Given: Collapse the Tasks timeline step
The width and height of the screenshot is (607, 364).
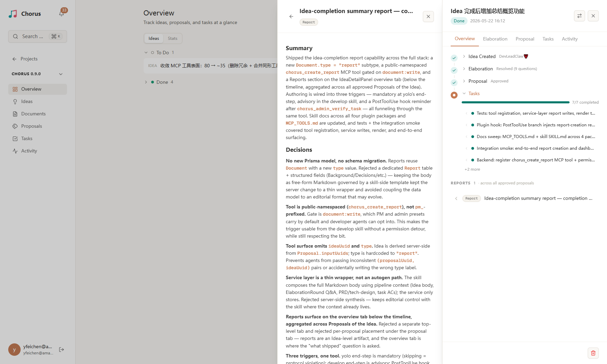Looking at the screenshot, I should coord(464,93).
